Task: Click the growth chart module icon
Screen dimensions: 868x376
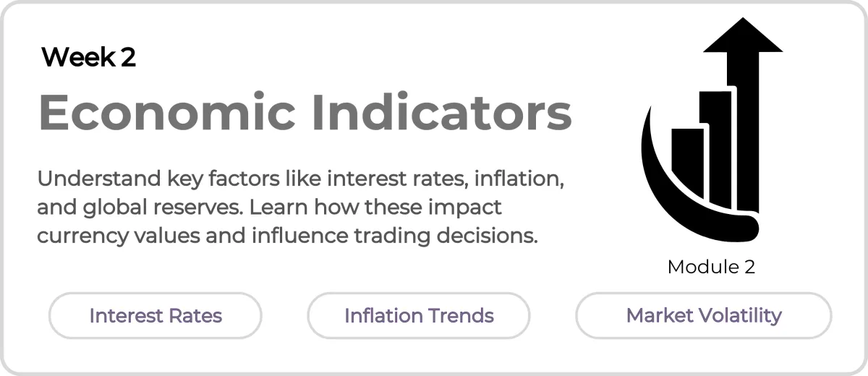Action: (x=712, y=129)
